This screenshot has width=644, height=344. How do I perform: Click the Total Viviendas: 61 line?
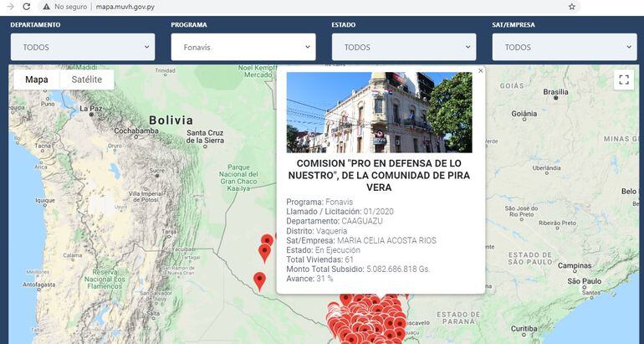click(320, 259)
